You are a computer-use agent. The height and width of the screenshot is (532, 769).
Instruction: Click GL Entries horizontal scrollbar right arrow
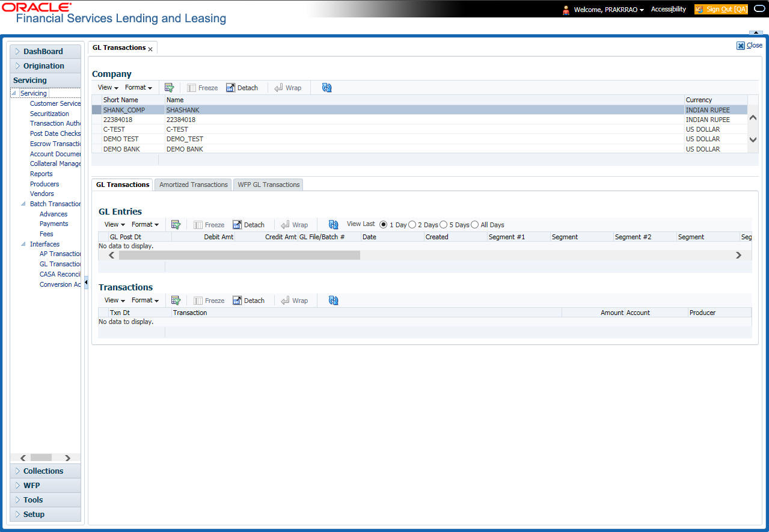pos(739,255)
